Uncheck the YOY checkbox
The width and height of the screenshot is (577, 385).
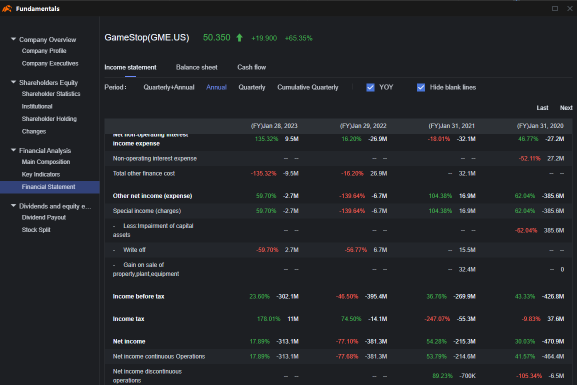point(371,87)
